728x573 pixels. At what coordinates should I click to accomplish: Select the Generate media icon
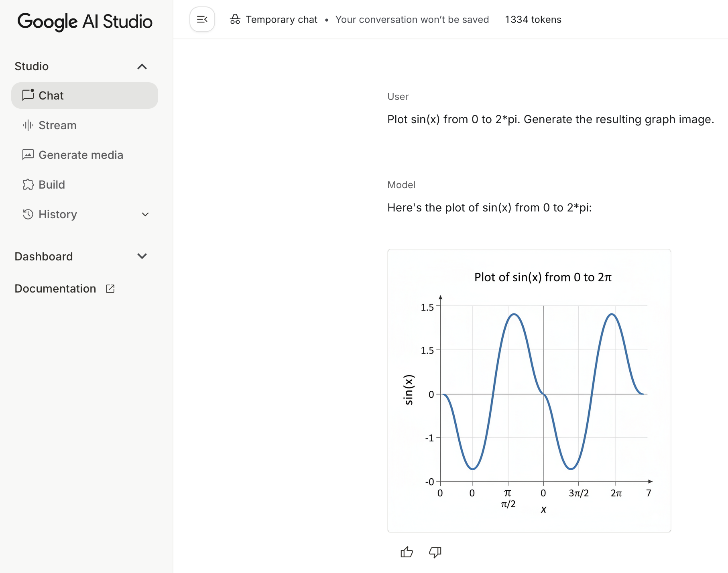(28, 155)
